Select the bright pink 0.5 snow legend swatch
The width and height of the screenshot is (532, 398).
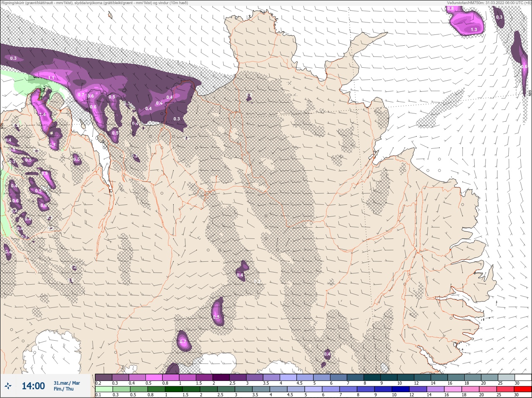154,377
